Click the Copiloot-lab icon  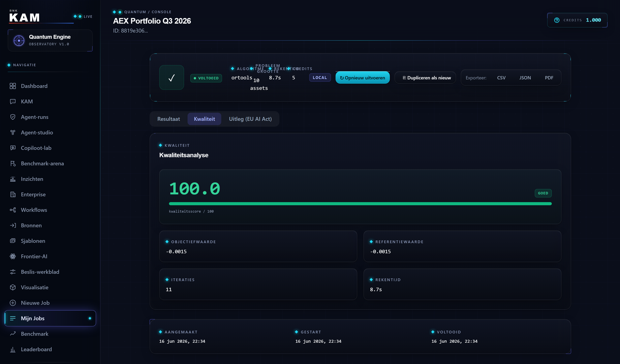13,148
